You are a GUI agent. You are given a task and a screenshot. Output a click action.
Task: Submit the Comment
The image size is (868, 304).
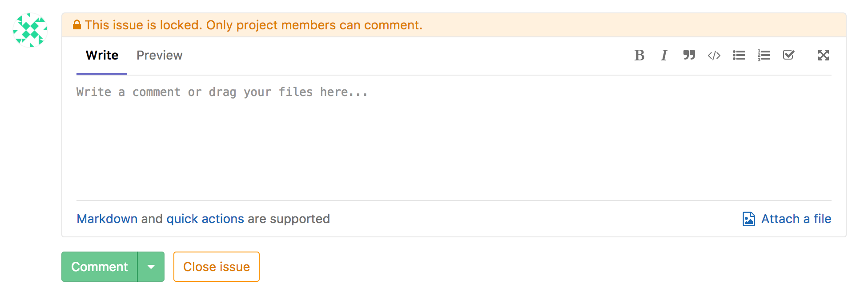tap(99, 267)
